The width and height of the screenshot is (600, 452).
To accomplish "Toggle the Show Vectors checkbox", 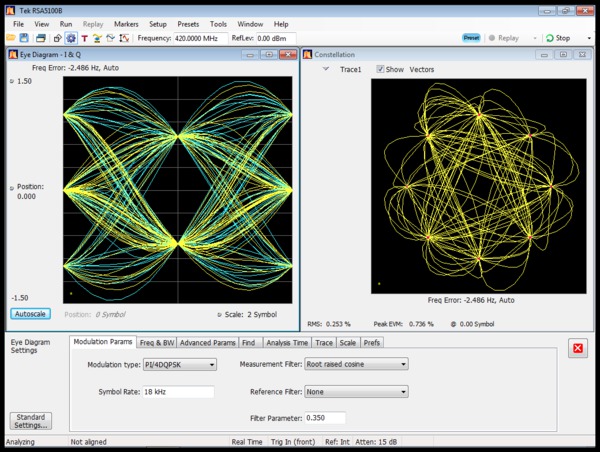I will pos(380,69).
